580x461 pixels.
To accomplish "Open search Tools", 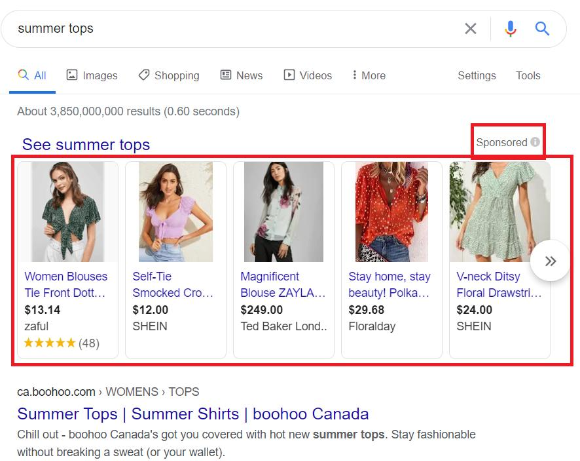I will tap(528, 75).
